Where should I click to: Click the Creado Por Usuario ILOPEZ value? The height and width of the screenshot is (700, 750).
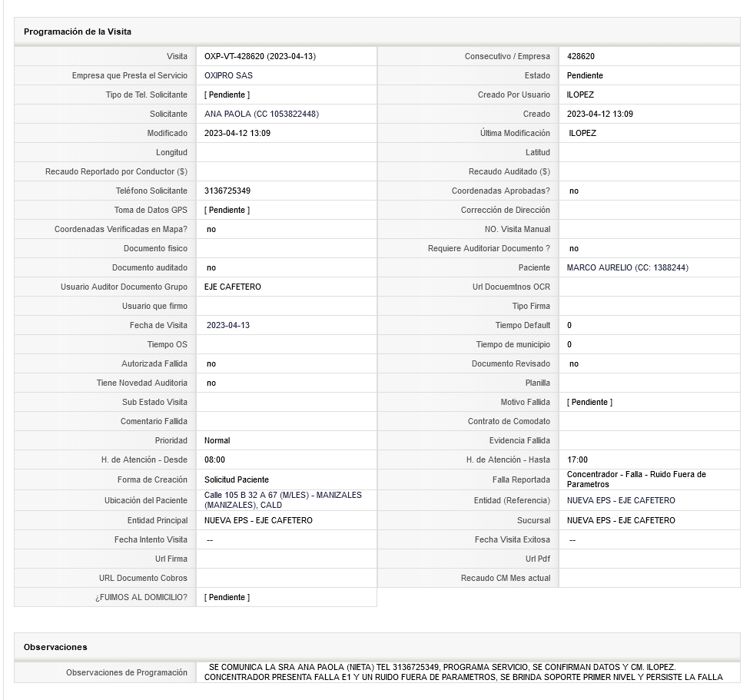tap(580, 95)
